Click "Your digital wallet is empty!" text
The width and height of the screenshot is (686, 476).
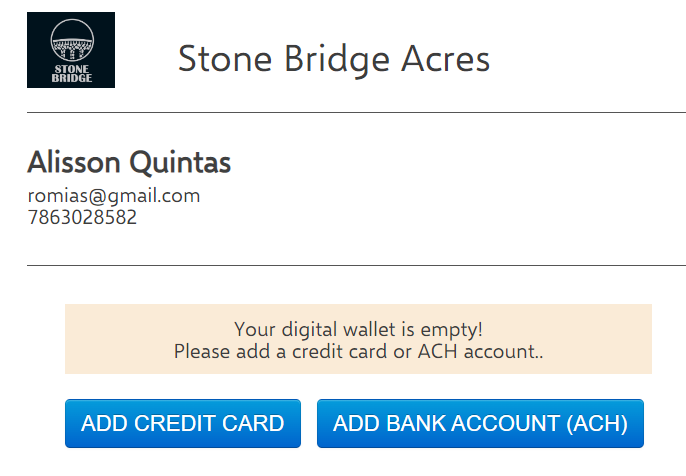click(x=358, y=329)
